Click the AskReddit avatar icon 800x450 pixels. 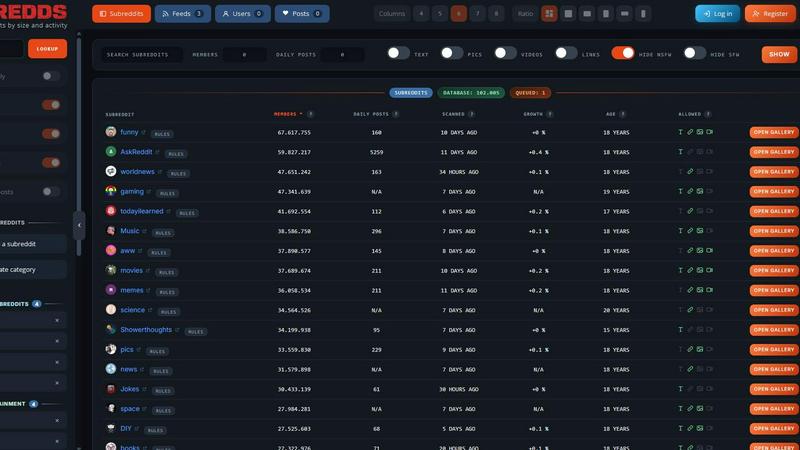coord(111,152)
